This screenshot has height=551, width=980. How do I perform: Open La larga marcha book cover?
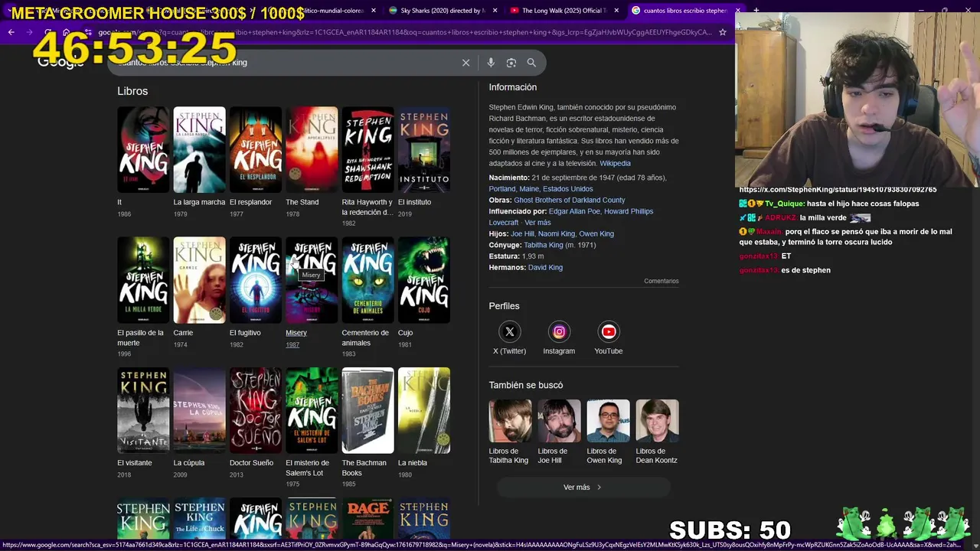click(199, 149)
